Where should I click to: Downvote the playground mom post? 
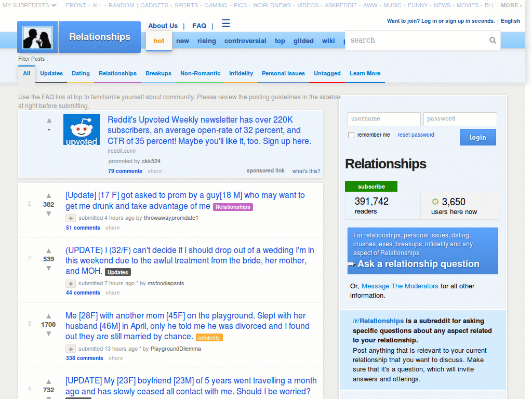tap(49, 334)
